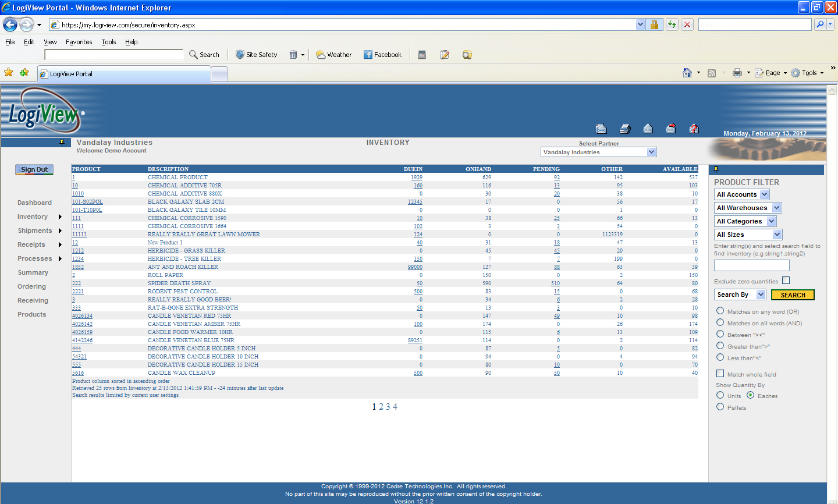Click the Favorites star icon
The width and height of the screenshot is (838, 504).
(x=8, y=72)
